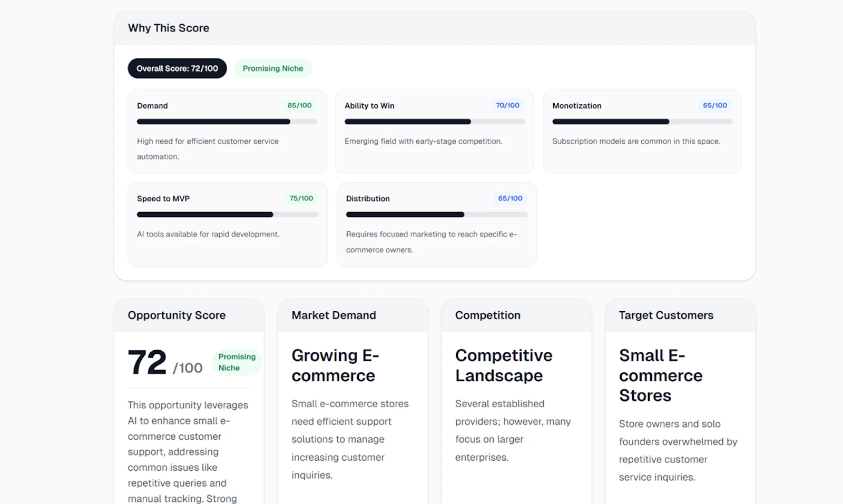843x504 pixels.
Task: Click the large 72 score number
Action: pos(147,362)
